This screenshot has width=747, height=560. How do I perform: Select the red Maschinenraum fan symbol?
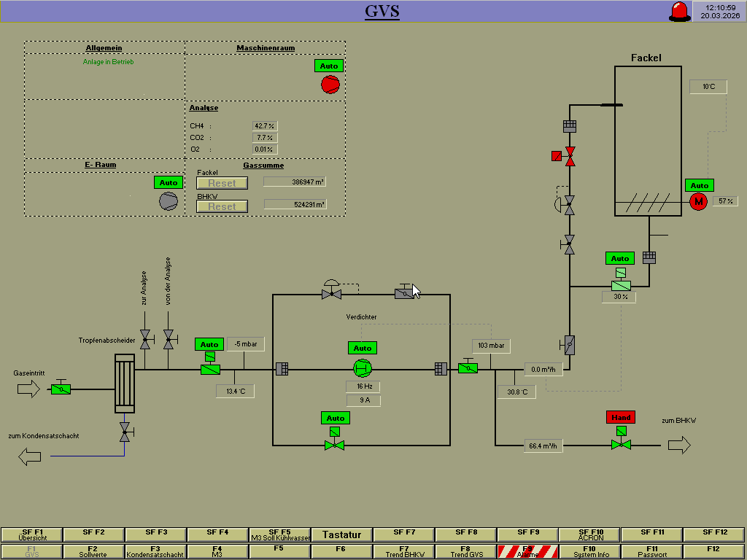tap(330, 85)
